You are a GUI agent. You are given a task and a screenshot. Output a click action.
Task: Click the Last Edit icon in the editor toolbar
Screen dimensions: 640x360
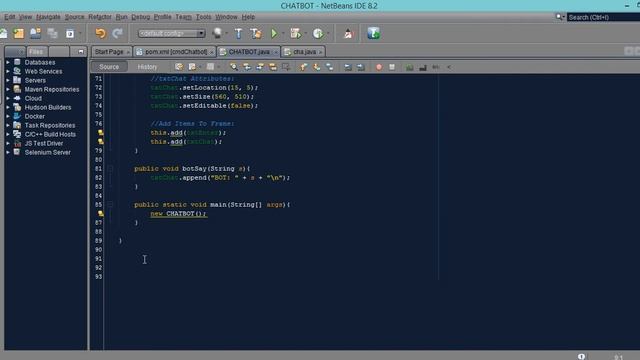tap(179, 67)
